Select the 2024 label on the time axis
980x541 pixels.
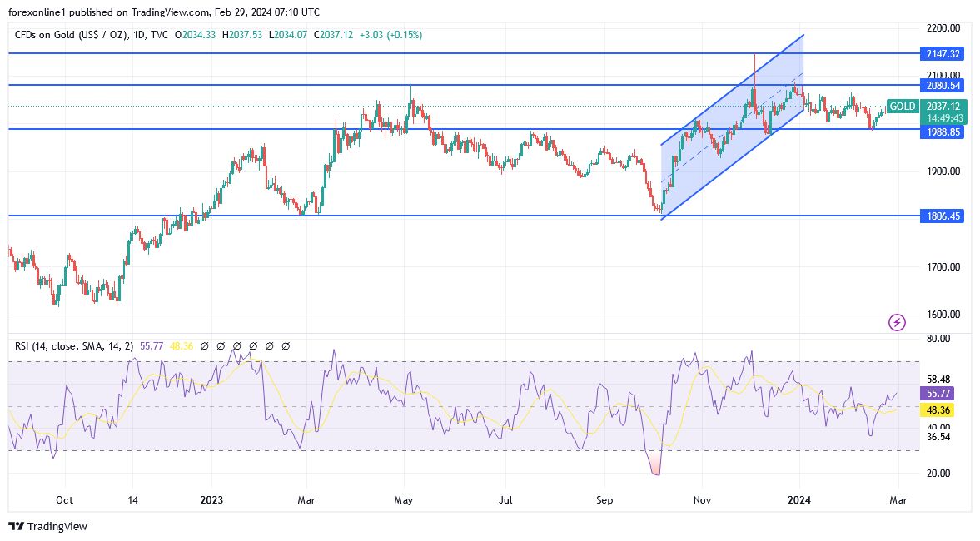point(799,500)
